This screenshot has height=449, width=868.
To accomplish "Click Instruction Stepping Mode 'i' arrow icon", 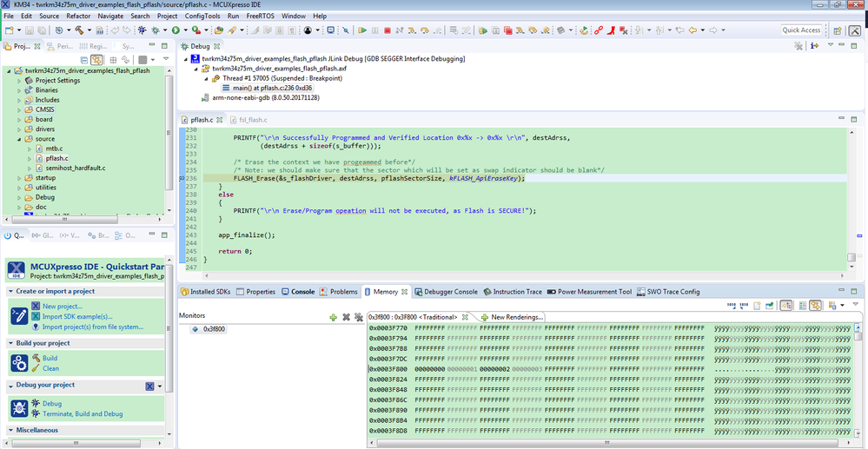I will click(x=814, y=45).
